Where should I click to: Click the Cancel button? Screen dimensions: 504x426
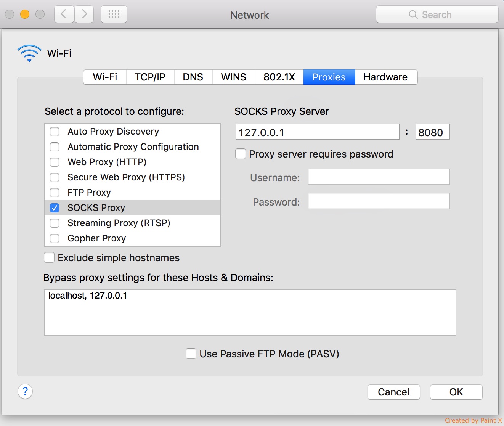(x=394, y=392)
